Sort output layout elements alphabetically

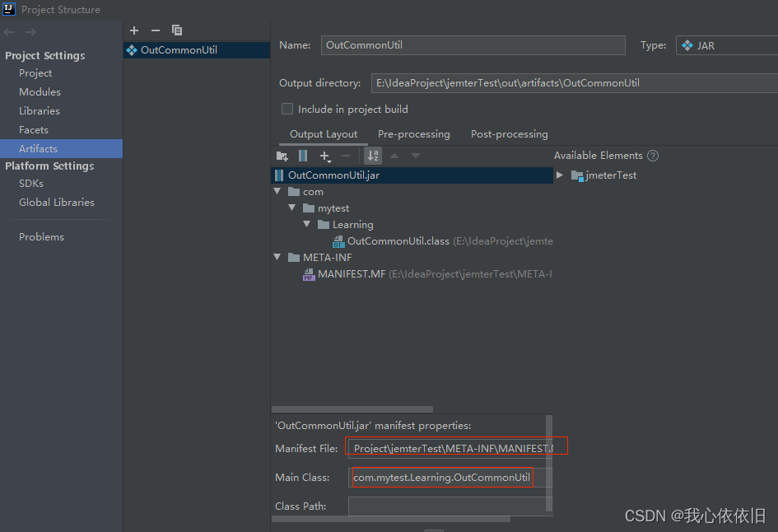click(373, 155)
